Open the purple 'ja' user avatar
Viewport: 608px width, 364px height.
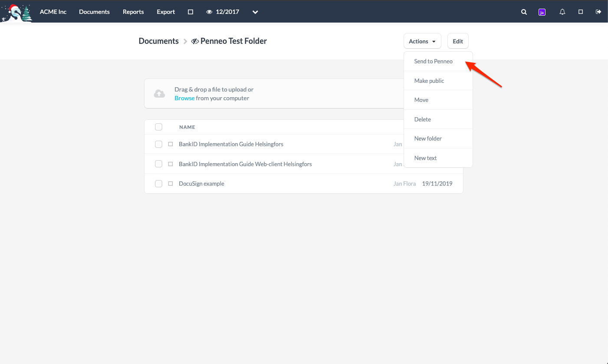pos(542,12)
